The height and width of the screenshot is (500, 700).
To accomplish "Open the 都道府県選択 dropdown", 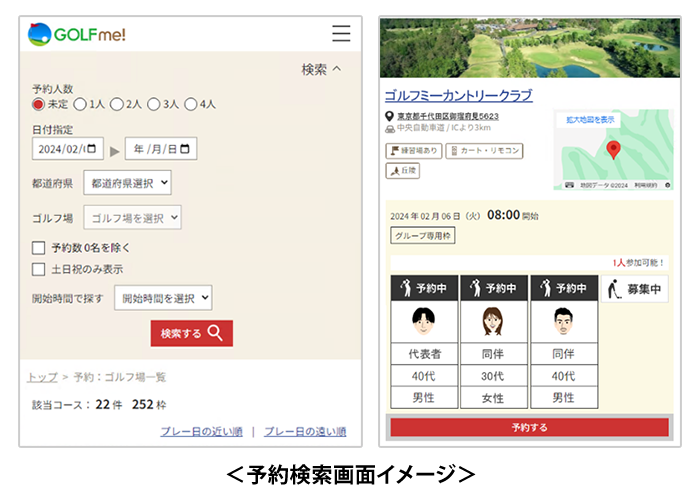I will (127, 183).
